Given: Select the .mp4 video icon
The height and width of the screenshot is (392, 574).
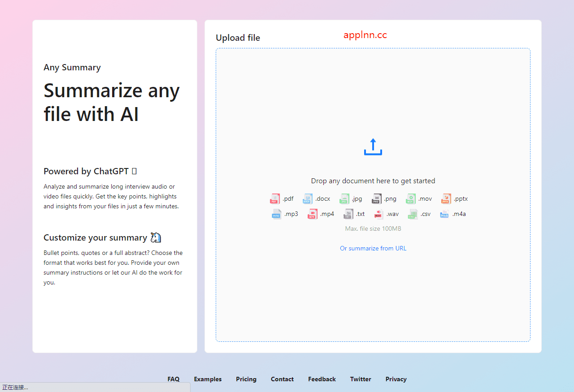Looking at the screenshot, I should point(312,214).
